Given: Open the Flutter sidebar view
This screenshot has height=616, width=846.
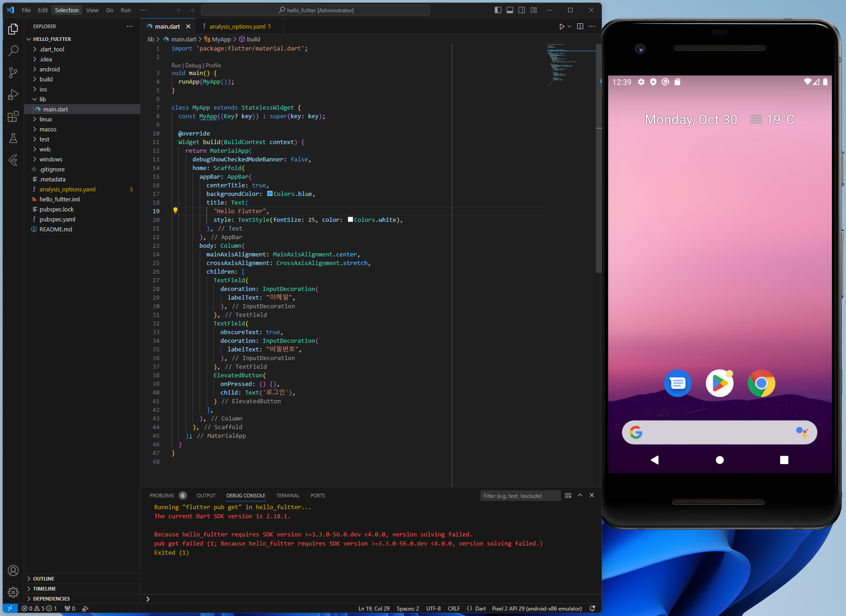Looking at the screenshot, I should coord(13,160).
